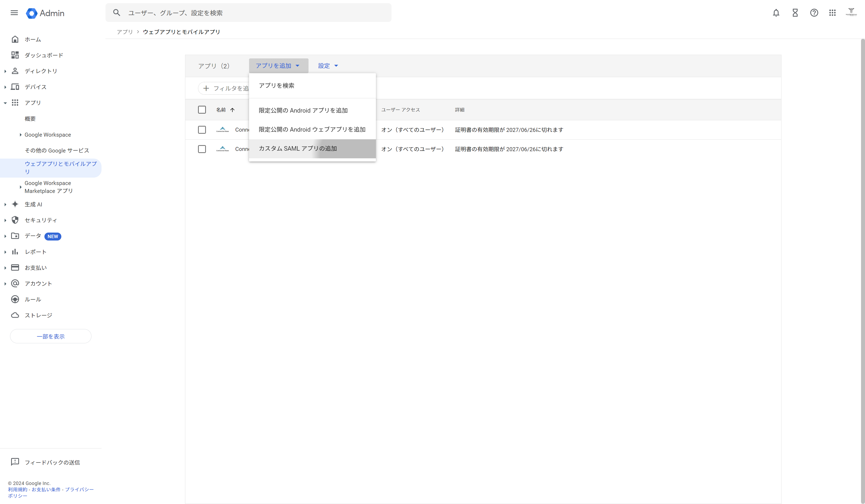
Task: Click the セキュリティ shield icon
Action: coord(15,220)
